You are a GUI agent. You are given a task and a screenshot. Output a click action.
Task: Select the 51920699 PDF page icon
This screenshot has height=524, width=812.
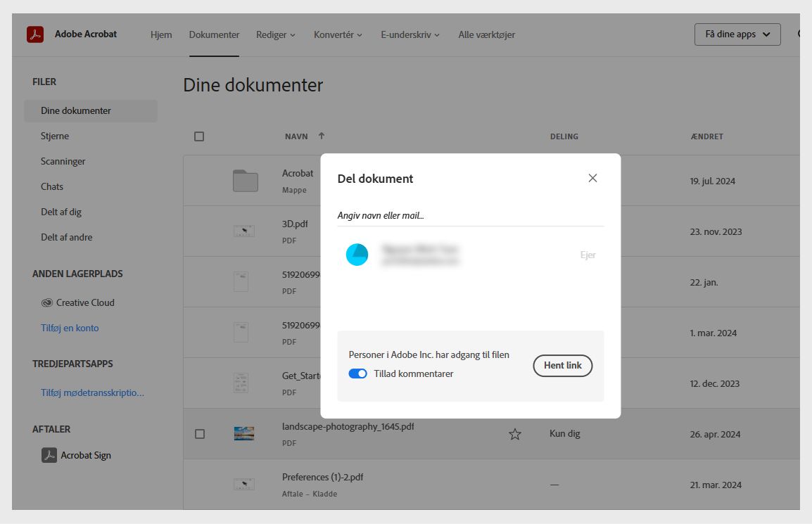(x=241, y=281)
